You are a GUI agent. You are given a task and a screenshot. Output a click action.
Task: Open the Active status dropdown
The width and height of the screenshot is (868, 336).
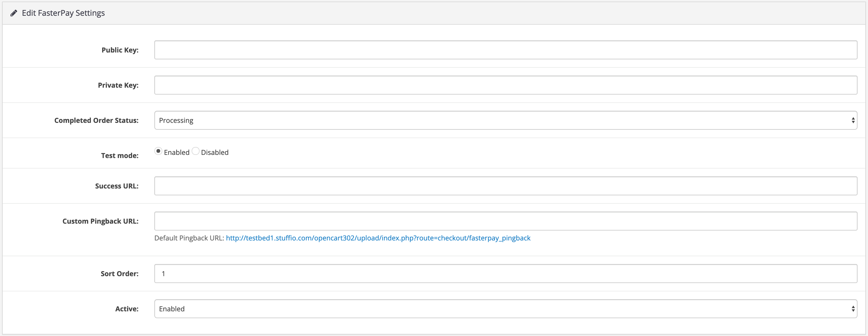(x=505, y=309)
